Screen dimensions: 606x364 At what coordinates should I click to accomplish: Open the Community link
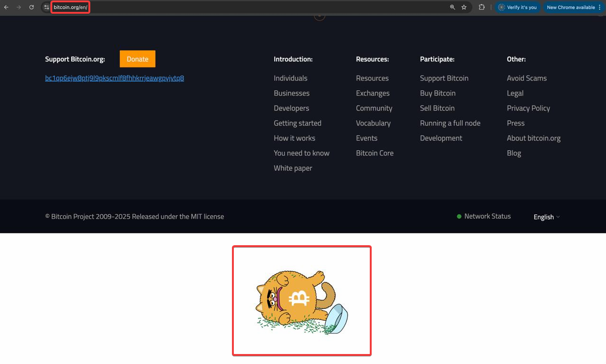[374, 108]
